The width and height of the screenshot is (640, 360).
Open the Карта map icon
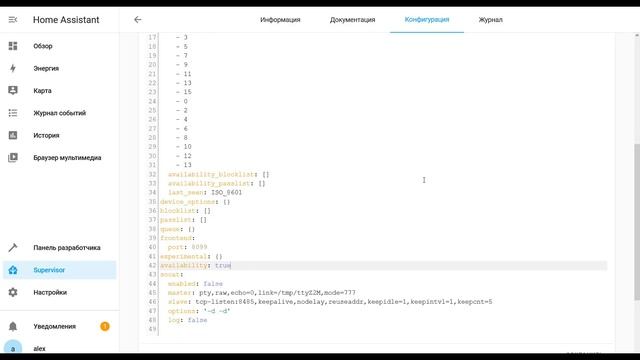tap(13, 90)
